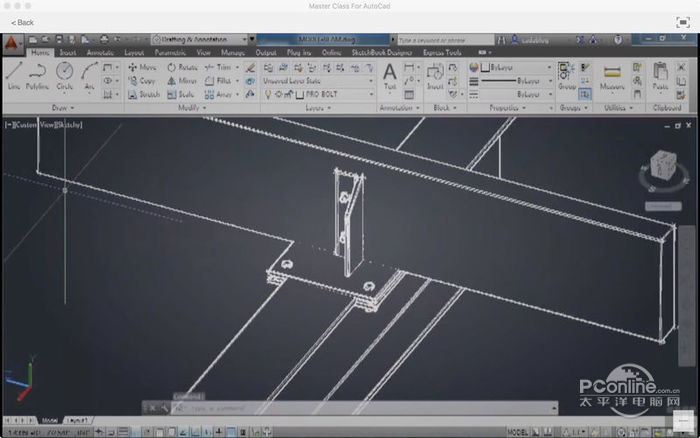
Task: Expand the Modify panel
Action: click(x=192, y=108)
